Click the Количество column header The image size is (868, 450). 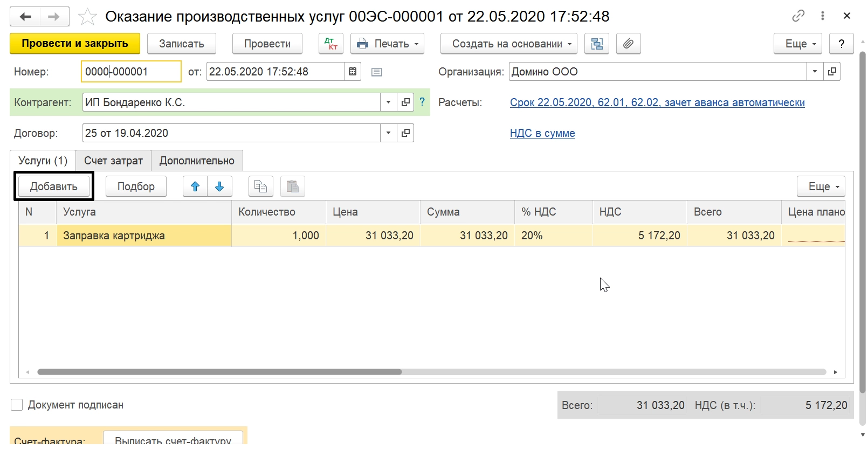tap(279, 212)
